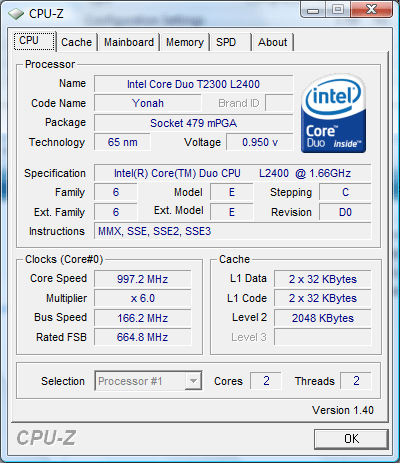Screen dimensions: 400x463
Task: Click the Name field Intel Core Duo T2300 L2400
Action: coord(193,84)
